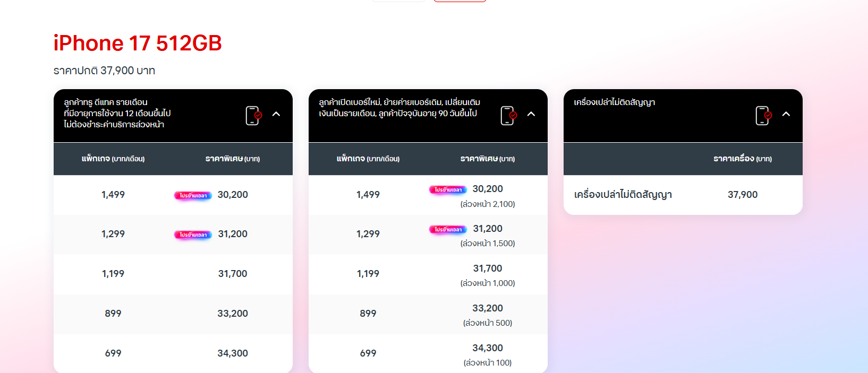Collapse the new-number customer pricing card
The image size is (868, 373).
pos(531,114)
